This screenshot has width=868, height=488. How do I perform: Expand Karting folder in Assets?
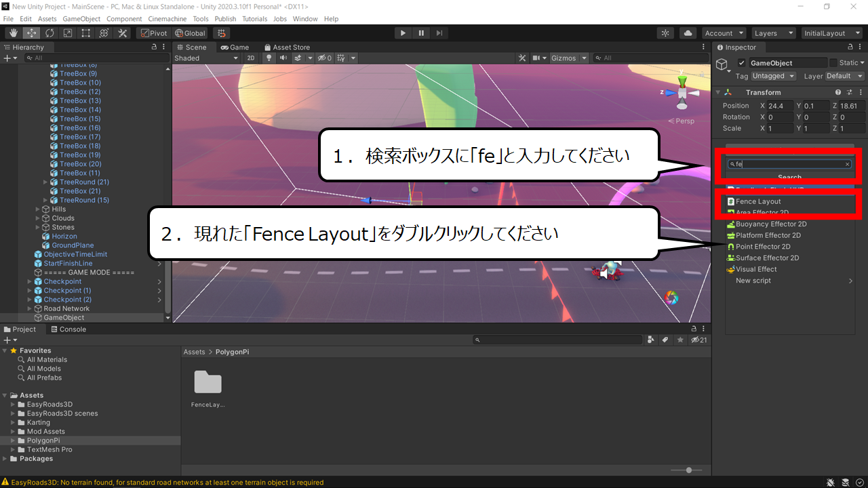coord(13,422)
